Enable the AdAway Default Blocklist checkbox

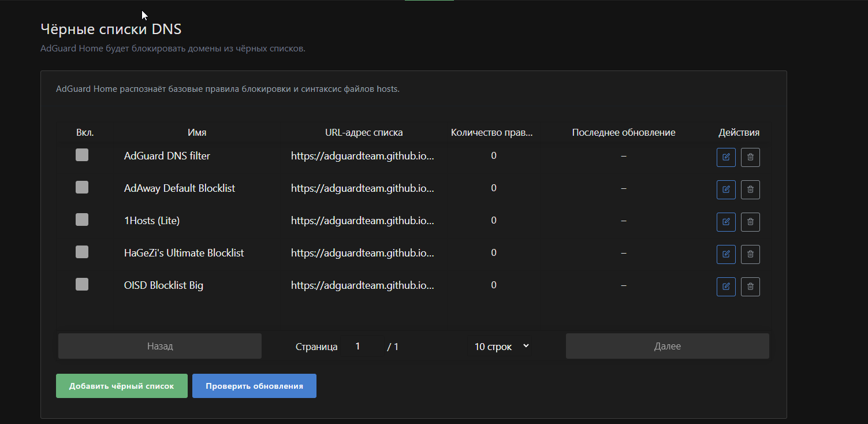82,187
